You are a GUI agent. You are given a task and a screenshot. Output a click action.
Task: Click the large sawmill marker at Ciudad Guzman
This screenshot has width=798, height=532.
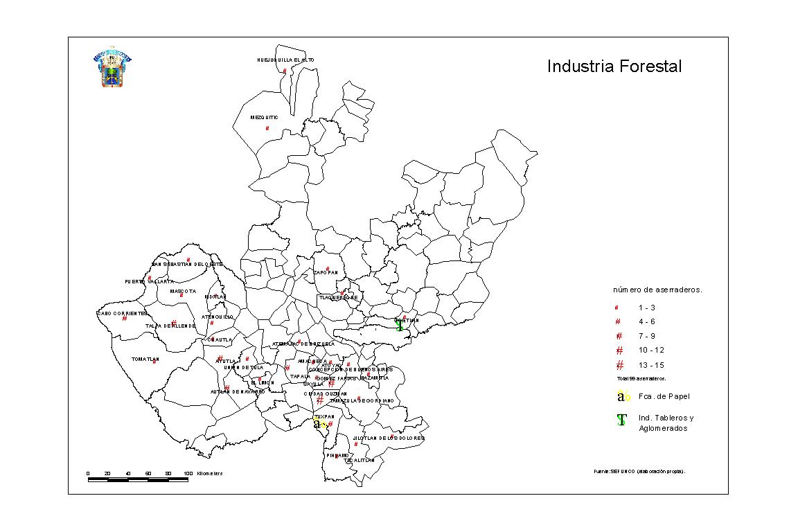[x=320, y=400]
